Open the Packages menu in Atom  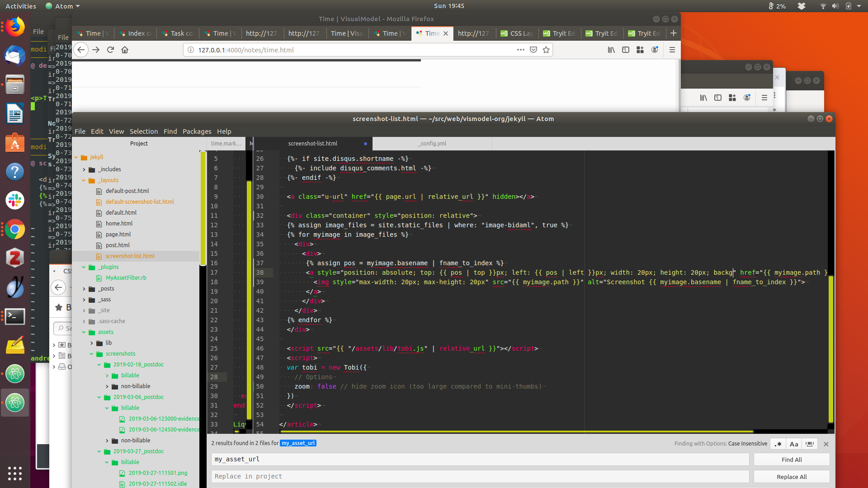tap(197, 131)
